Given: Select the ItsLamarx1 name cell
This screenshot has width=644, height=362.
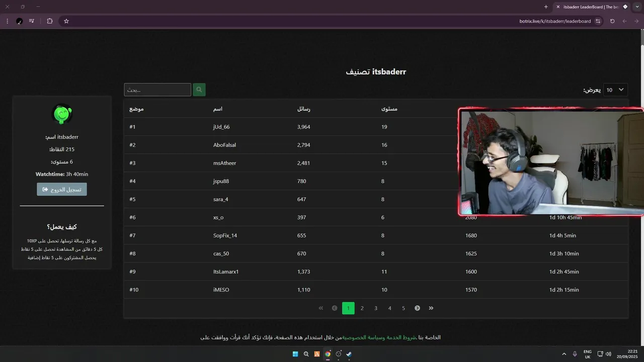Looking at the screenshot, I should (x=226, y=271).
